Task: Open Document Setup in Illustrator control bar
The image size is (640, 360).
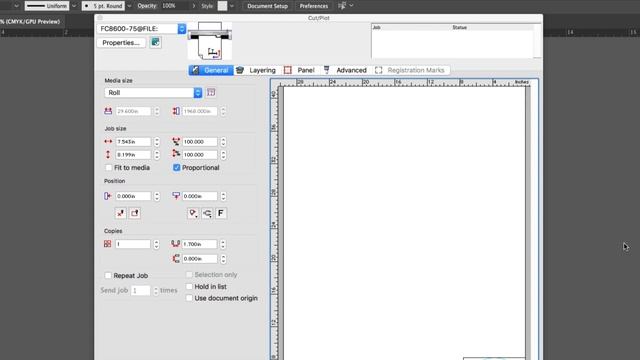Action: (x=267, y=6)
